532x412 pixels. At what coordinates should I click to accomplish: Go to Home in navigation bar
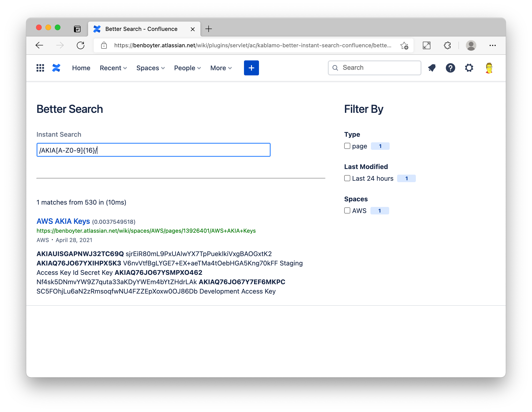click(81, 68)
